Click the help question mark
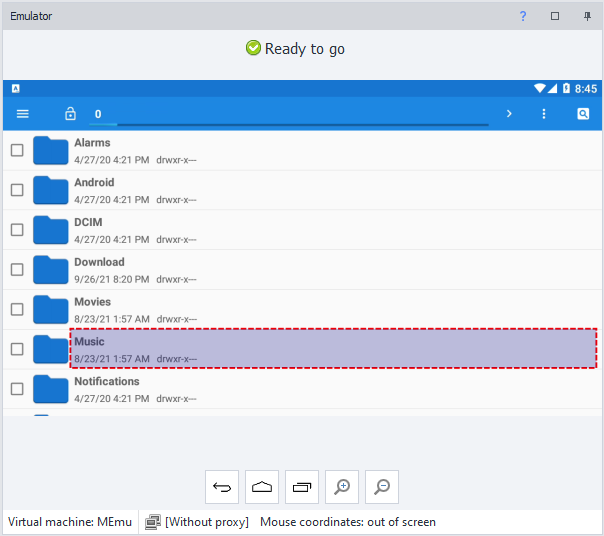 point(523,16)
